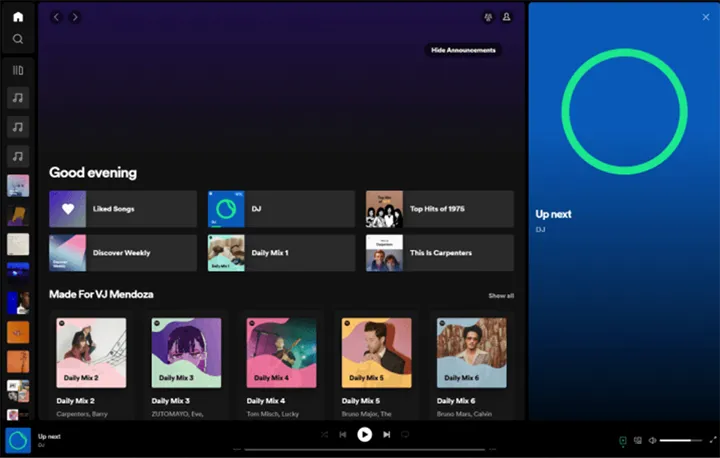Screen dimensions: 720x458
Task: Click the Daily Mix 5 title text
Action: 360,401
